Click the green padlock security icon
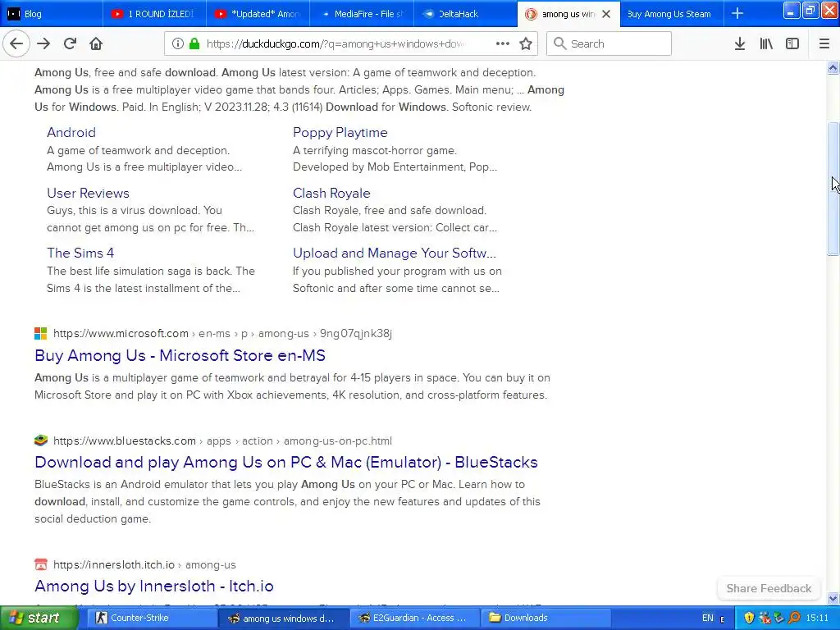 pos(194,44)
